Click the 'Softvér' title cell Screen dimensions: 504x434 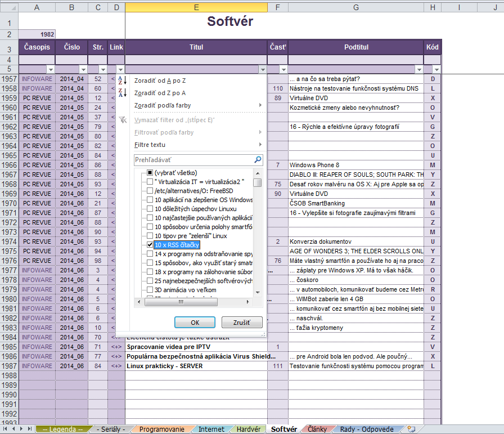[230, 21]
